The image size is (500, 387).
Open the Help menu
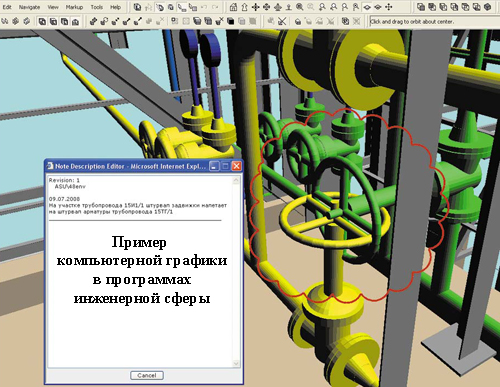pos(115,7)
